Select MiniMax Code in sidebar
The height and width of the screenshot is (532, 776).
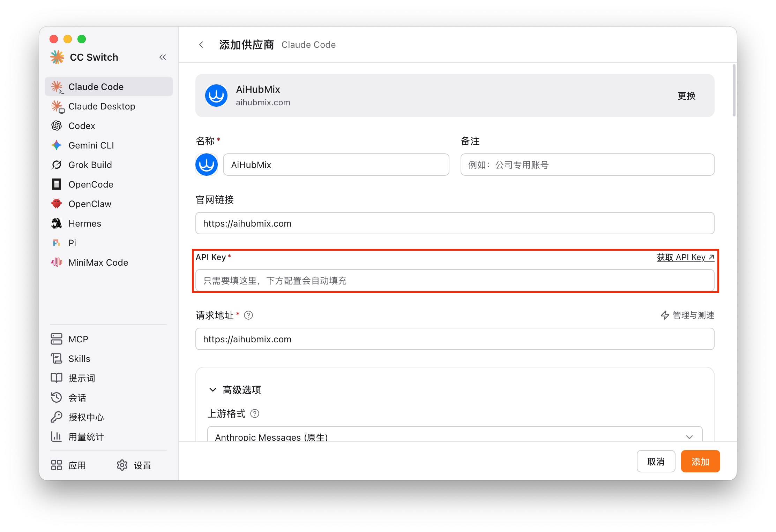[109, 263]
